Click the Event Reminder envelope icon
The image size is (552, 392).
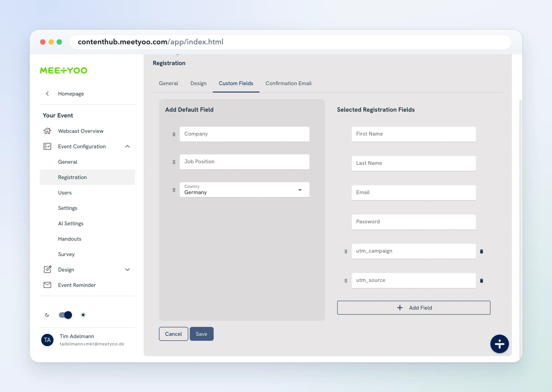[47, 285]
